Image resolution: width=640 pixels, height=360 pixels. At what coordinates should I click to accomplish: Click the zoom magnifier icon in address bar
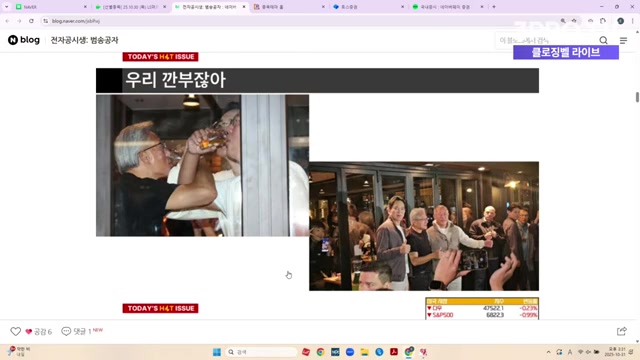[563, 21]
